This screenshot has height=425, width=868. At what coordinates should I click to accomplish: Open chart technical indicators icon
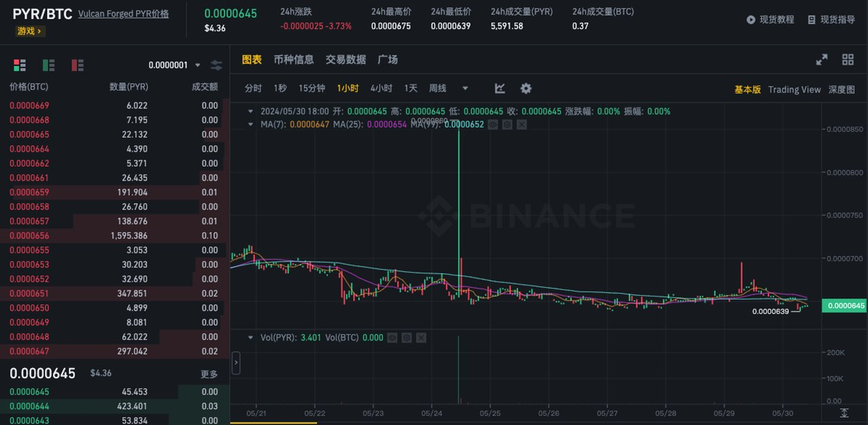[500, 88]
